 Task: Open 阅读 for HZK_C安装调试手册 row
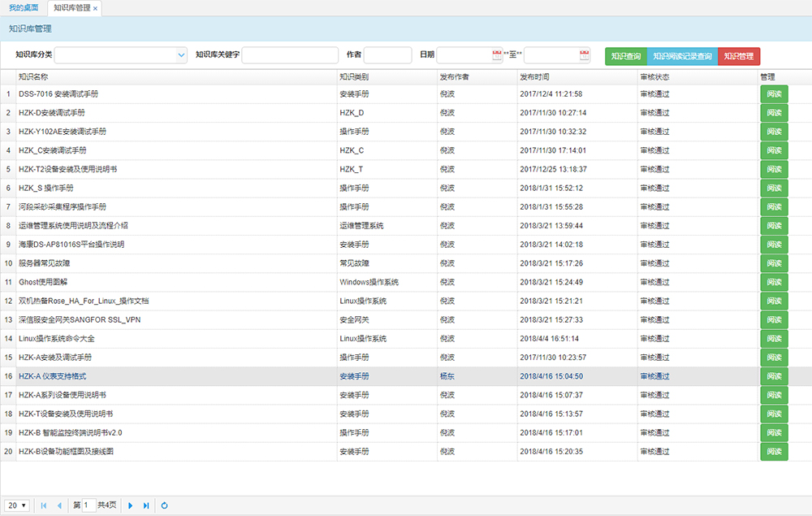[774, 151]
